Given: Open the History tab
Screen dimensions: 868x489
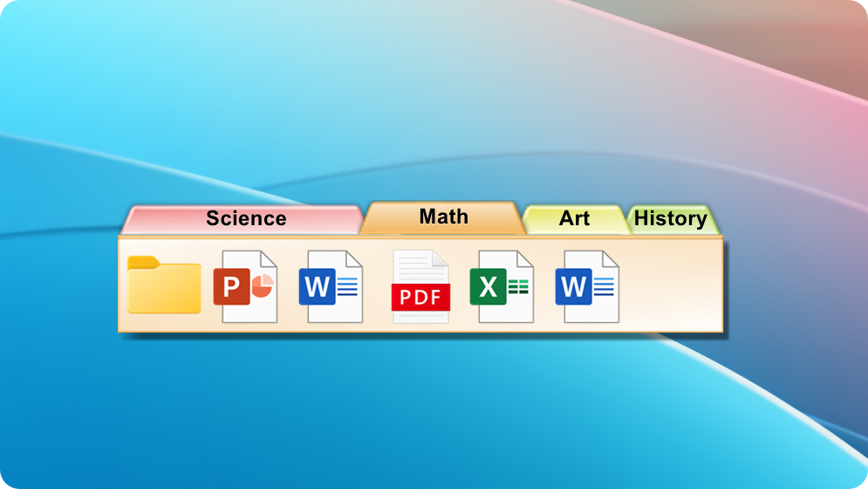Looking at the screenshot, I should [x=672, y=219].
